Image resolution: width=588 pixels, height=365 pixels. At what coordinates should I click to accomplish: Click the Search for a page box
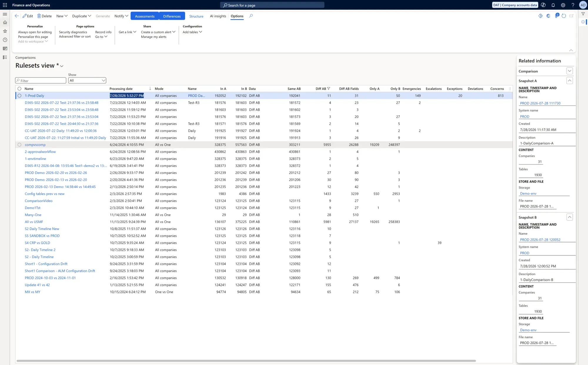pyautogui.click(x=272, y=5)
